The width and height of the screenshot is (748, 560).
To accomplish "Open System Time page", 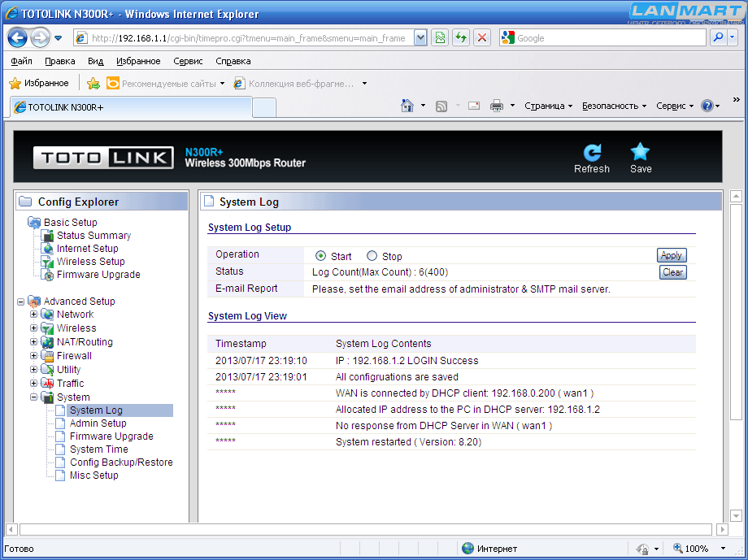I will click(x=98, y=449).
